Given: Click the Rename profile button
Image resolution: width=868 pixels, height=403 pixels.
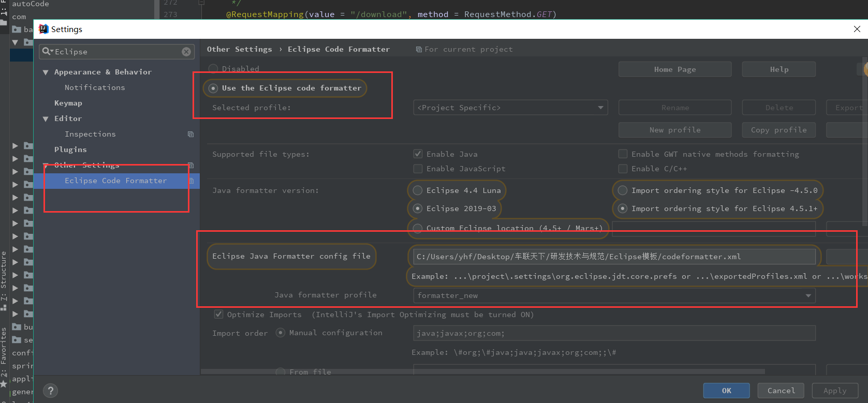Looking at the screenshot, I should 675,108.
